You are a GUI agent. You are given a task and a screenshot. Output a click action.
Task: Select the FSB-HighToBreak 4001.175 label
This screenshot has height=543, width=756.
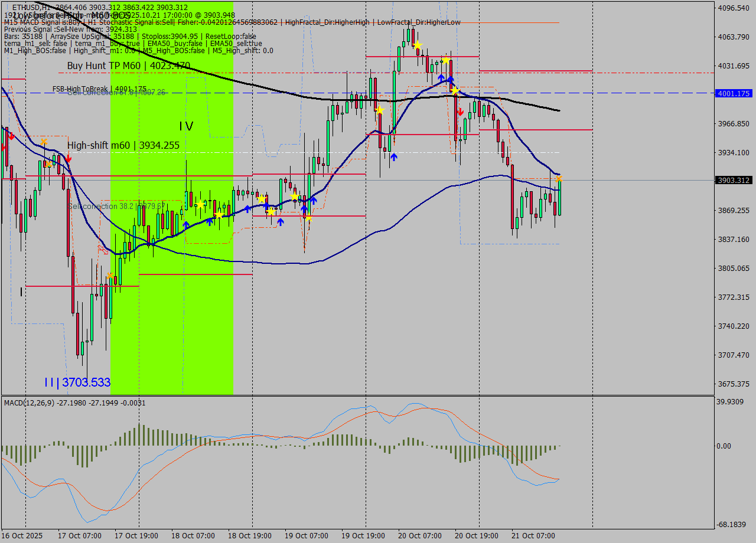point(99,89)
